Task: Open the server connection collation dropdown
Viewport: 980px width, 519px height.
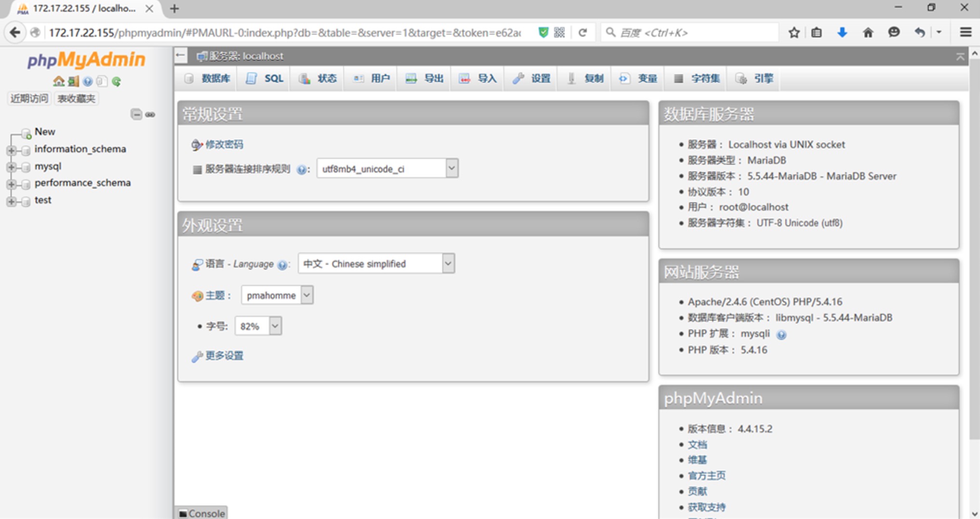Action: coord(387,169)
